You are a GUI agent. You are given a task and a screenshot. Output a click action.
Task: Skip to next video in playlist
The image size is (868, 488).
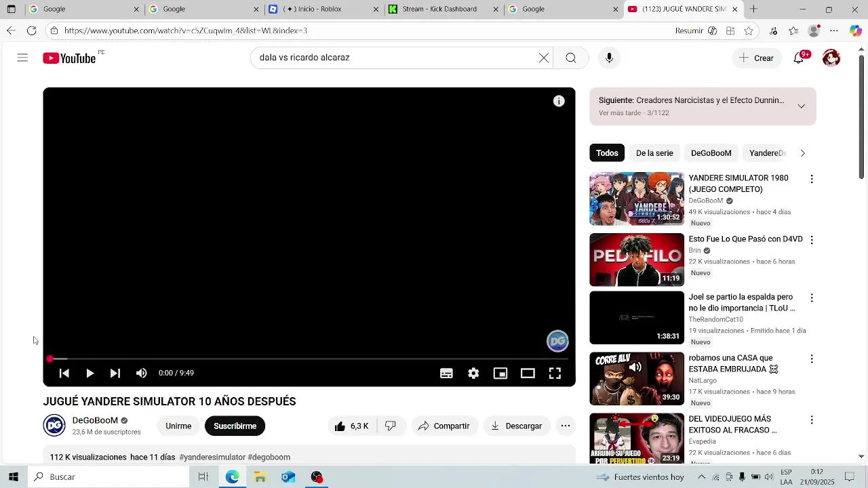tap(115, 373)
